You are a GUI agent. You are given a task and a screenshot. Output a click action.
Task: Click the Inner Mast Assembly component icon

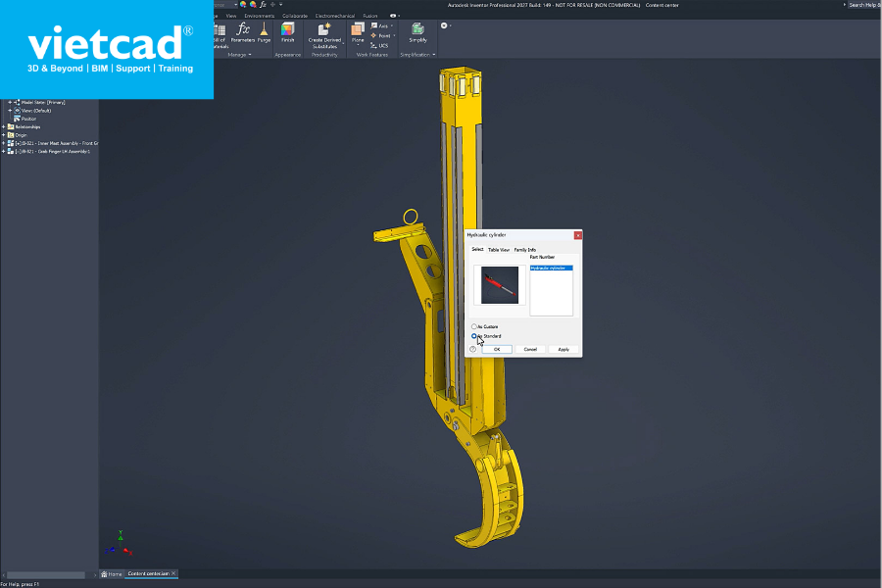click(11, 143)
